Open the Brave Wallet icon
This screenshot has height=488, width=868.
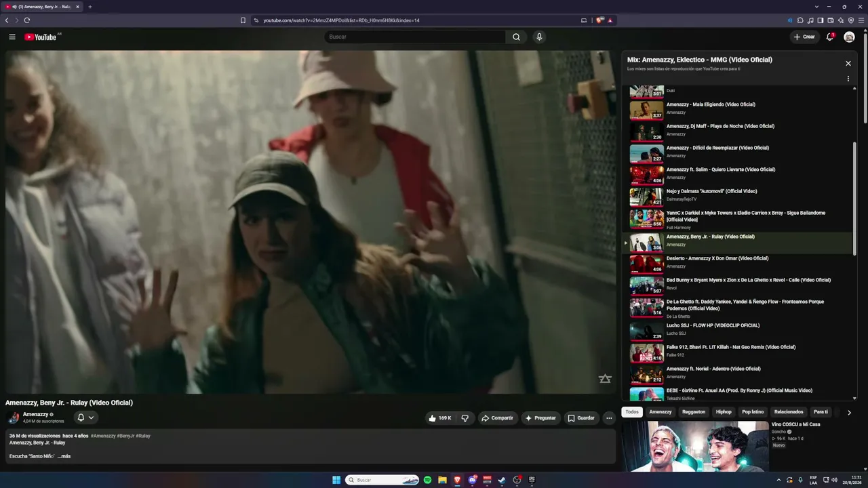click(831, 20)
